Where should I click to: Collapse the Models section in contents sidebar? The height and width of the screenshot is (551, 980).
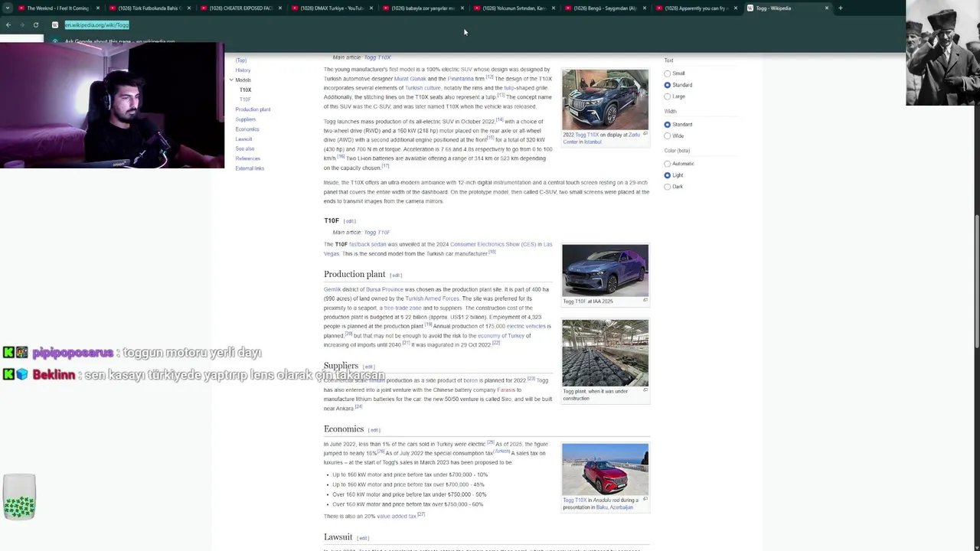[230, 80]
